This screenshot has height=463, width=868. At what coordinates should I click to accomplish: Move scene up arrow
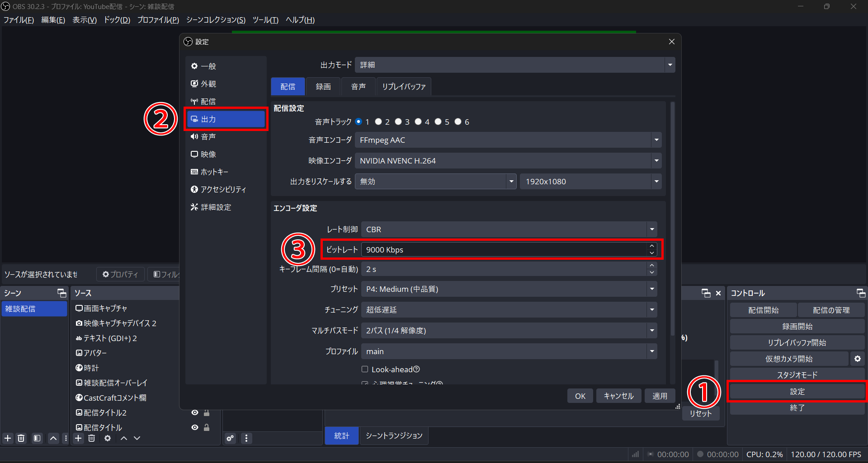[x=53, y=438]
